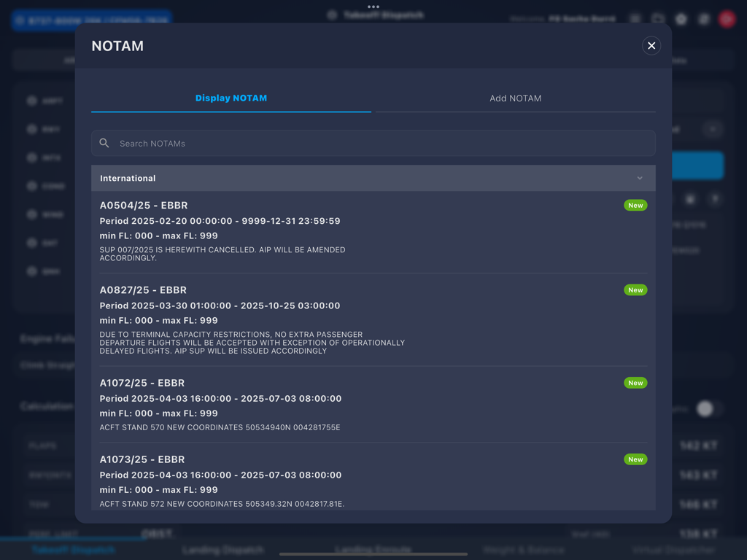The width and height of the screenshot is (747, 560).
Task: Click the list icon left of the briefcase
Action: click(x=635, y=19)
